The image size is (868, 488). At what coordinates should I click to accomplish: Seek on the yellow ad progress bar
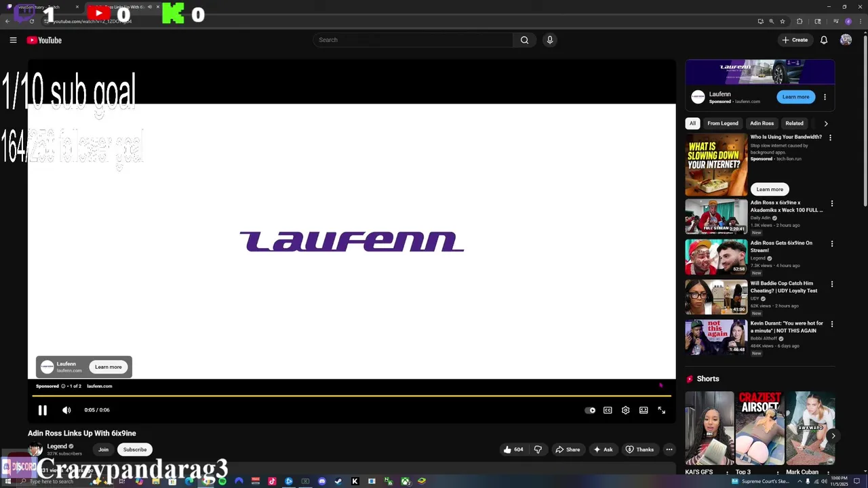(352, 396)
